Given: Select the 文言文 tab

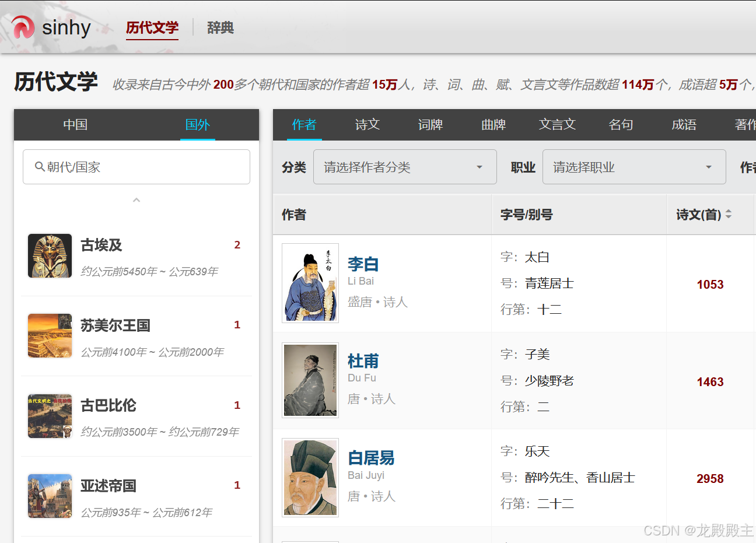Looking at the screenshot, I should click(557, 125).
